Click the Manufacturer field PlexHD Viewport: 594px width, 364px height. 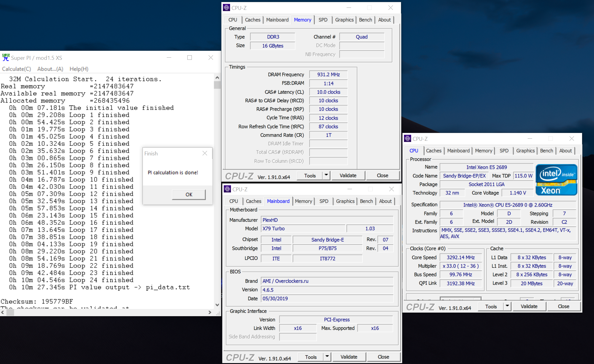[x=327, y=220]
